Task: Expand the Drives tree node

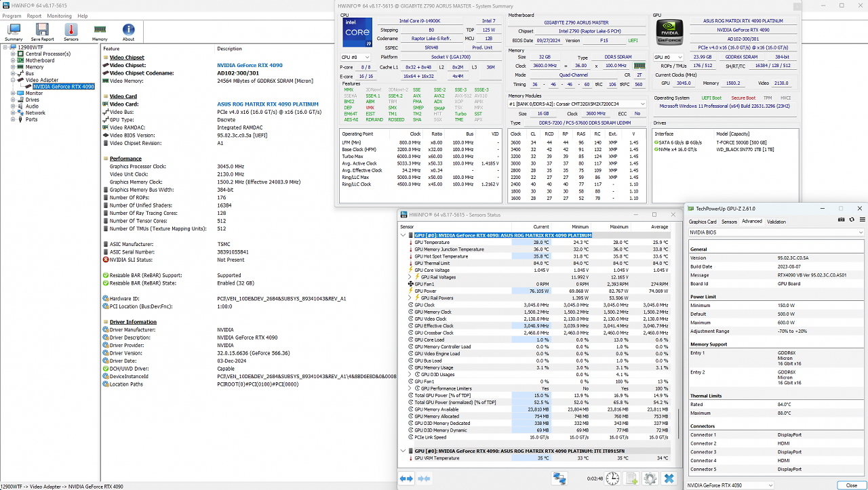Action: (13, 100)
